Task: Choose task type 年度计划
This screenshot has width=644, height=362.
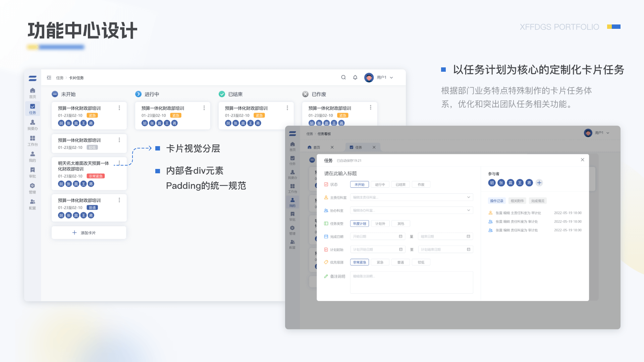Action: click(359, 224)
